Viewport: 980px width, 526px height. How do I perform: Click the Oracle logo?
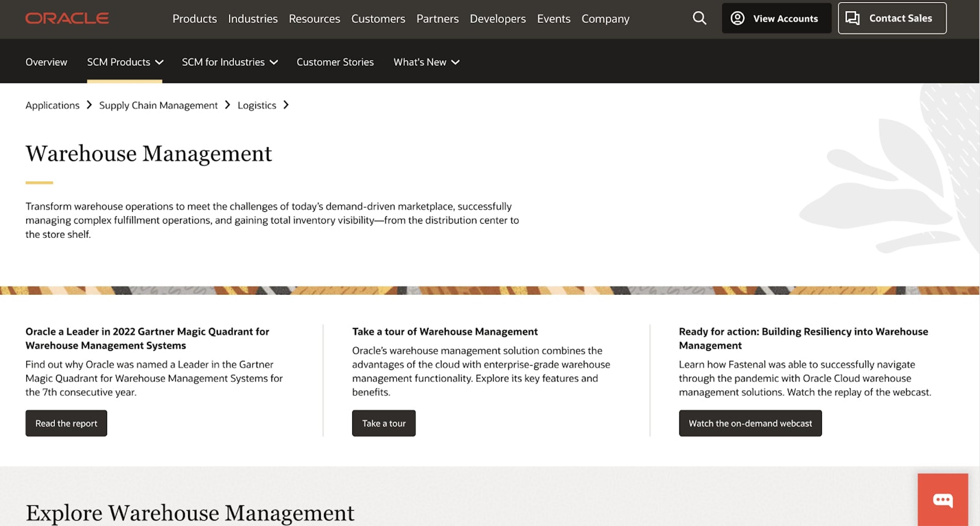click(67, 18)
